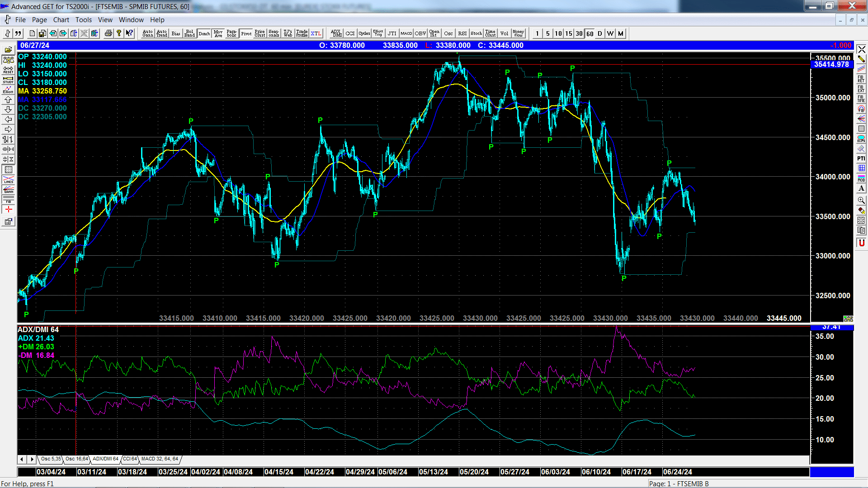Click the Seasonals study button

coord(274,33)
